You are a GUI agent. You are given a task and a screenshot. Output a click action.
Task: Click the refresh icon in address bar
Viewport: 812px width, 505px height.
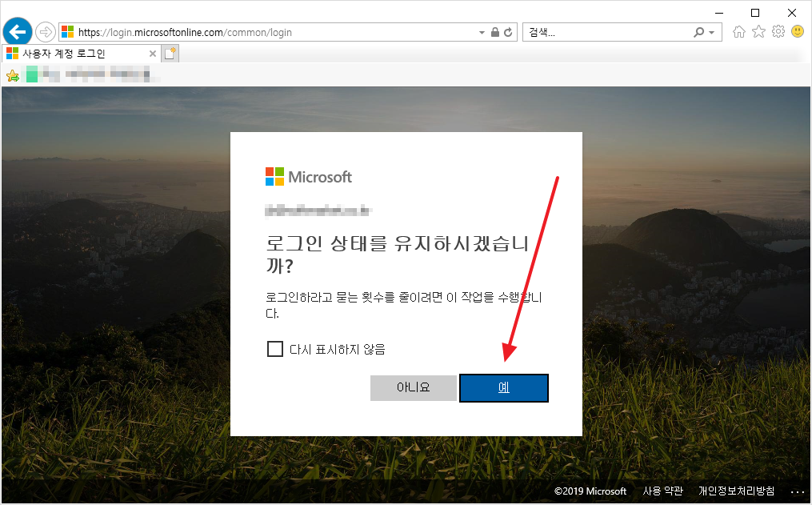508,33
